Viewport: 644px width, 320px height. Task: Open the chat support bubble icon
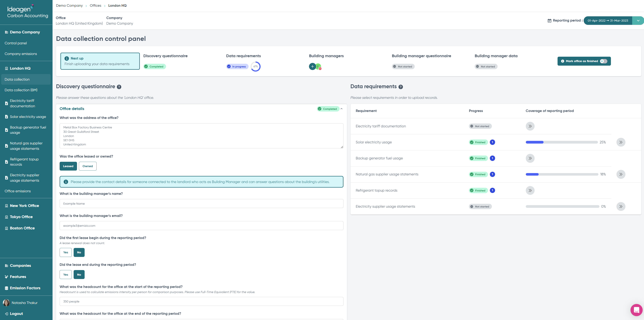tap(636, 310)
